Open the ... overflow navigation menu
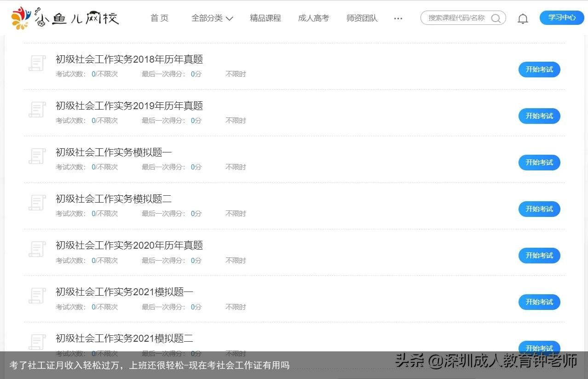588x379 pixels. pyautogui.click(x=398, y=18)
